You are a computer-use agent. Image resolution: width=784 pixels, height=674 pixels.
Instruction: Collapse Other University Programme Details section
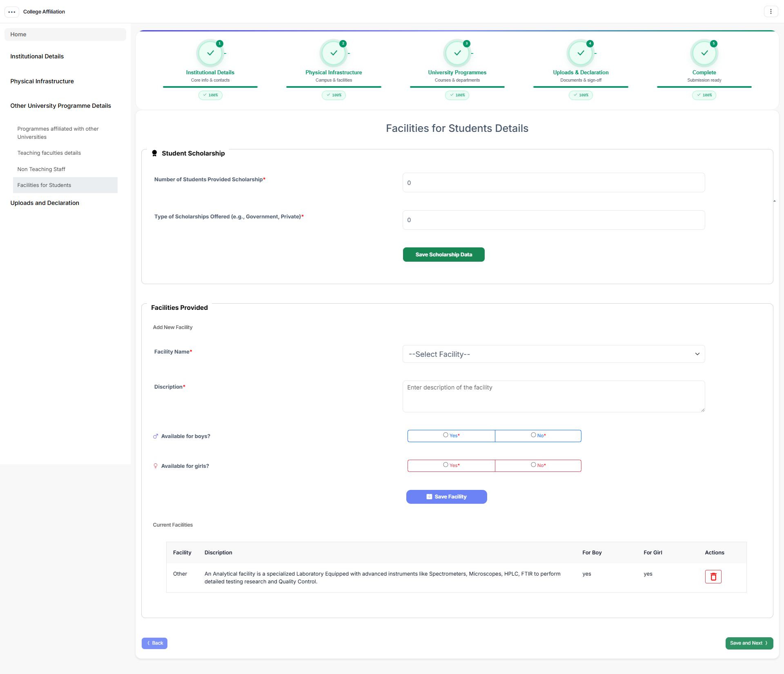61,106
